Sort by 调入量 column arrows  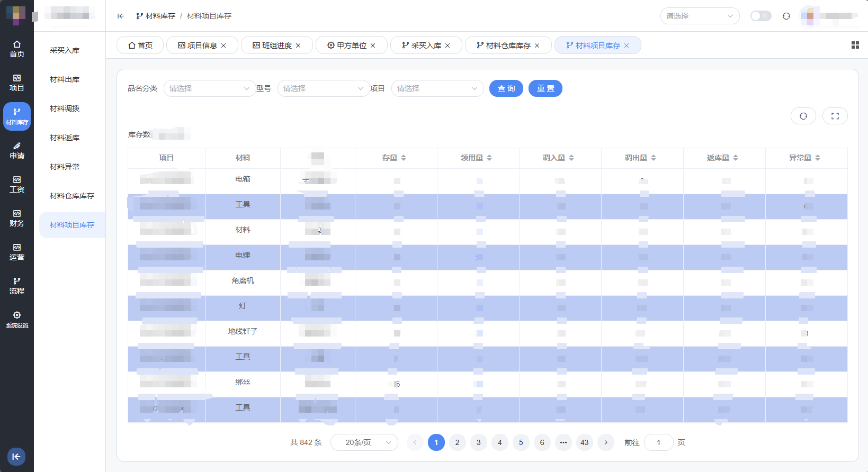(x=571, y=158)
